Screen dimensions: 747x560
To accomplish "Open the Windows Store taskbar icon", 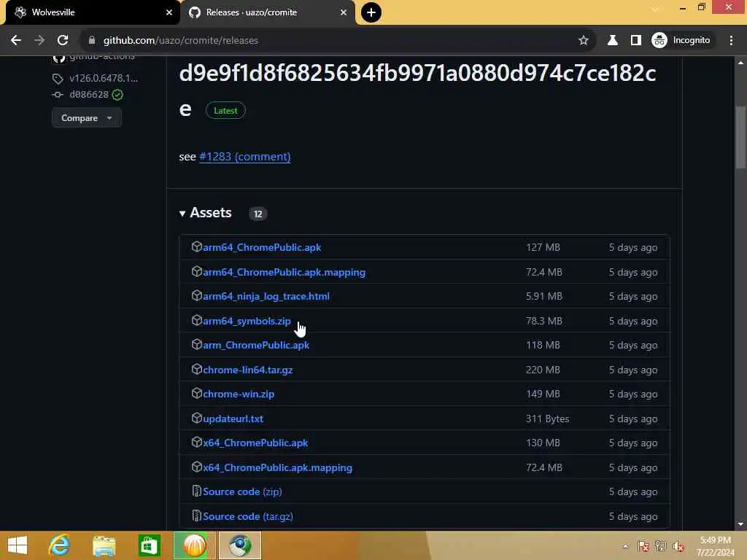I will pyautogui.click(x=149, y=545).
